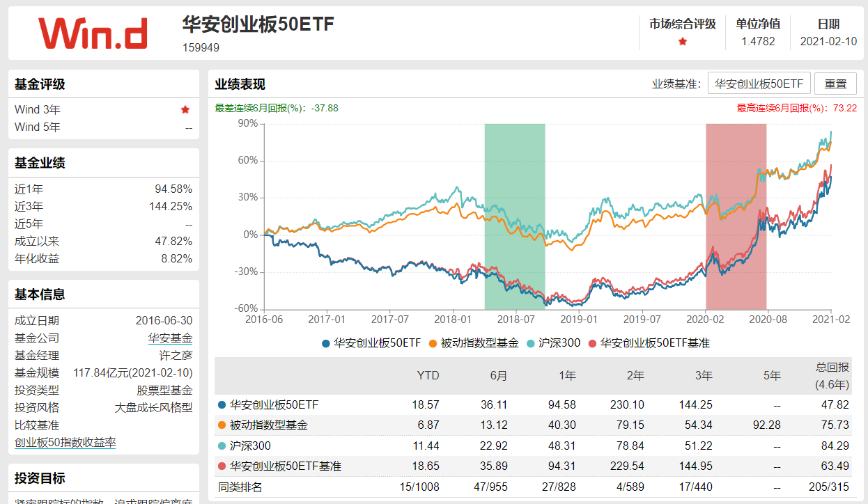Click the date 2021-02-10 in header
This screenshot has height=504, width=868.
pyautogui.click(x=829, y=42)
